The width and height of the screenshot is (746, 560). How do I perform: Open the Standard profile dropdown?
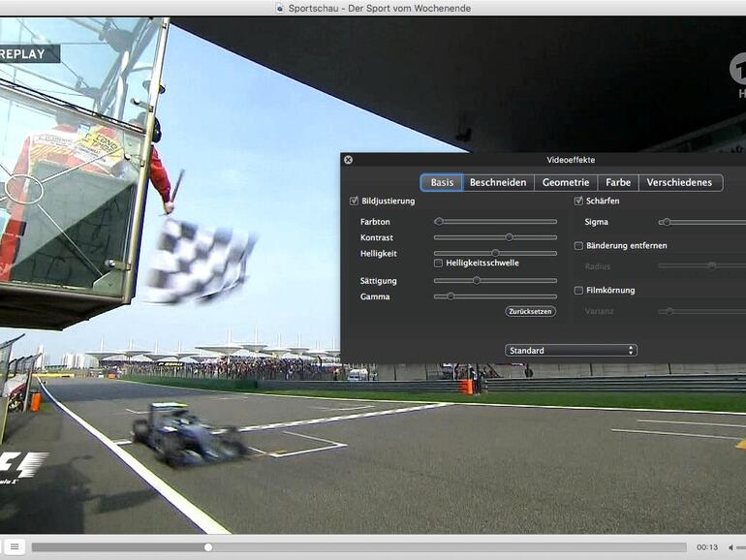pos(571,350)
